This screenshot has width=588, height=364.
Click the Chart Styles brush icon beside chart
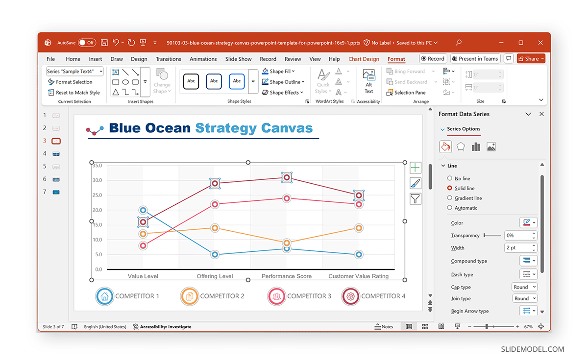[x=415, y=183]
